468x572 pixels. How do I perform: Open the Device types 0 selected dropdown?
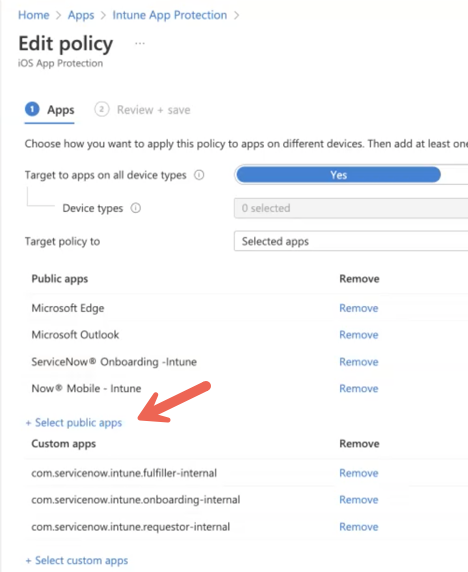pyautogui.click(x=351, y=208)
